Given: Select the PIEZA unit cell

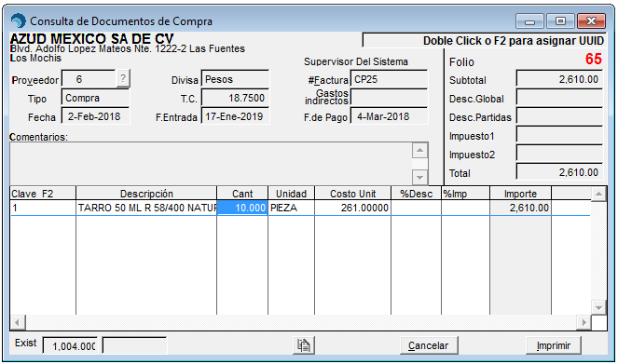Looking at the screenshot, I should tap(291, 208).
